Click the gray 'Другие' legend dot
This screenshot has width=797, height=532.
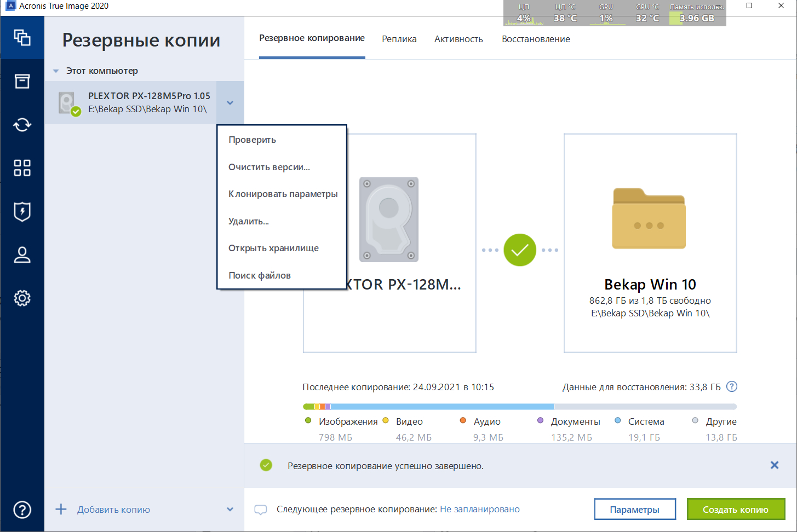point(695,420)
